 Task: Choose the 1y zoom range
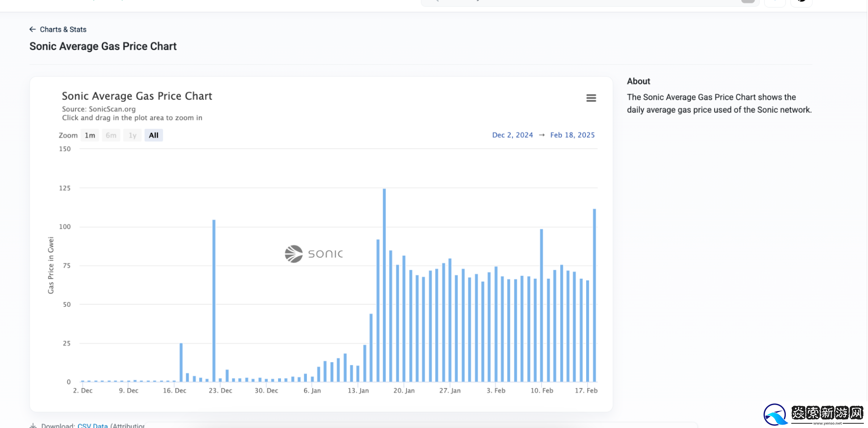tap(133, 135)
